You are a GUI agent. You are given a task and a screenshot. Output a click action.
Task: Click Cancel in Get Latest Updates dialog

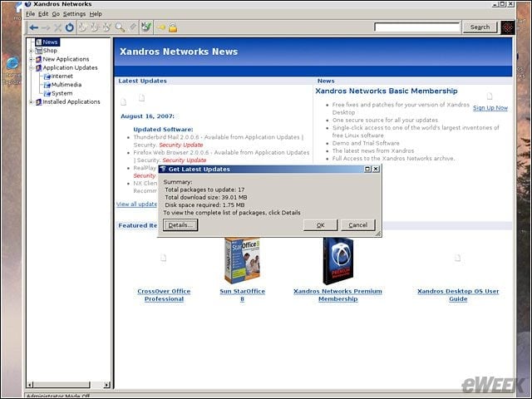[x=358, y=225]
